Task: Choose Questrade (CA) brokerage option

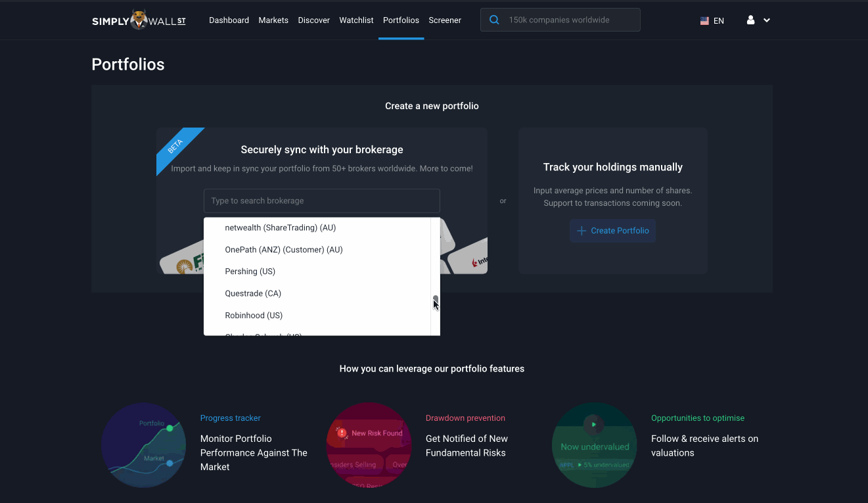Action: 253,293
